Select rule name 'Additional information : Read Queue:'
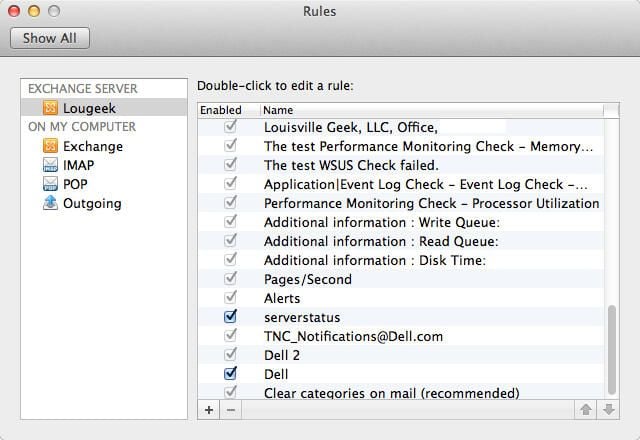Image resolution: width=640 pixels, height=440 pixels. (x=381, y=241)
